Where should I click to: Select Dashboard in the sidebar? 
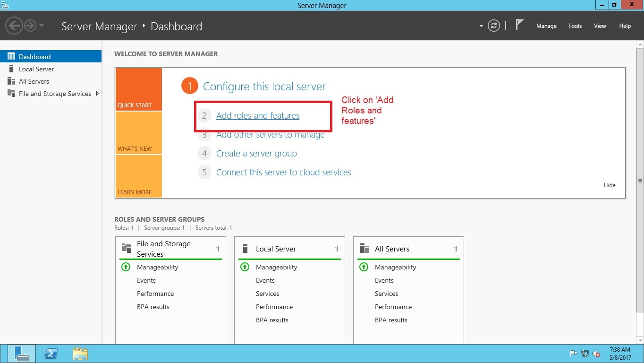click(x=51, y=56)
